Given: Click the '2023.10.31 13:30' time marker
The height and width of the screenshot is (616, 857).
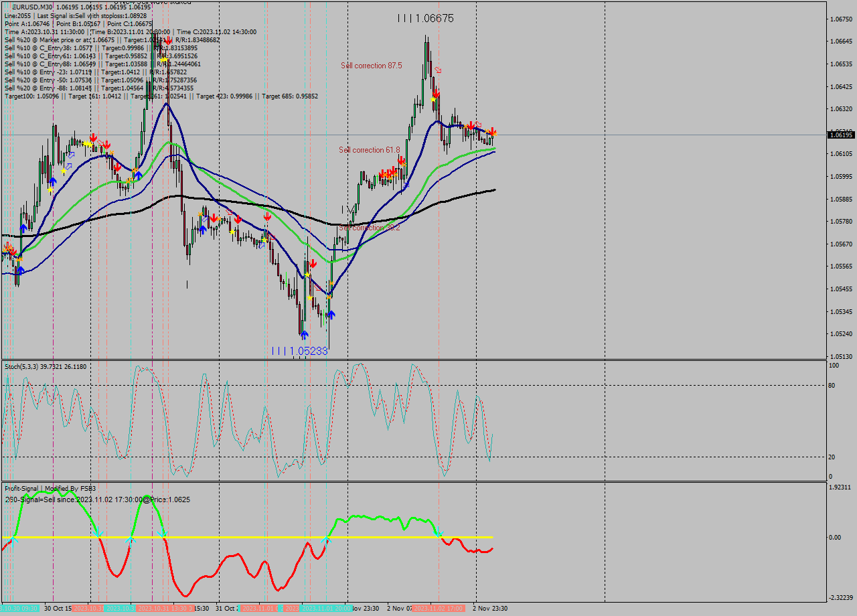Looking at the screenshot, I should pos(165,609).
